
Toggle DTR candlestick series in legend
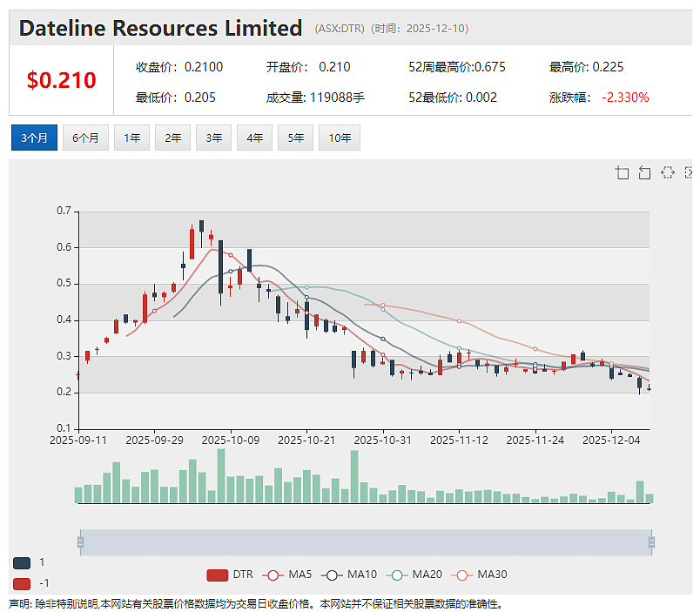pos(230,575)
